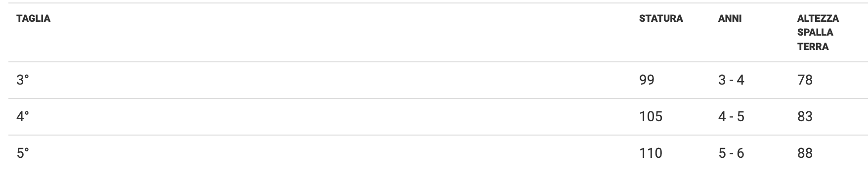Select the 3° size row label
This screenshot has width=868, height=188.
(x=23, y=80)
